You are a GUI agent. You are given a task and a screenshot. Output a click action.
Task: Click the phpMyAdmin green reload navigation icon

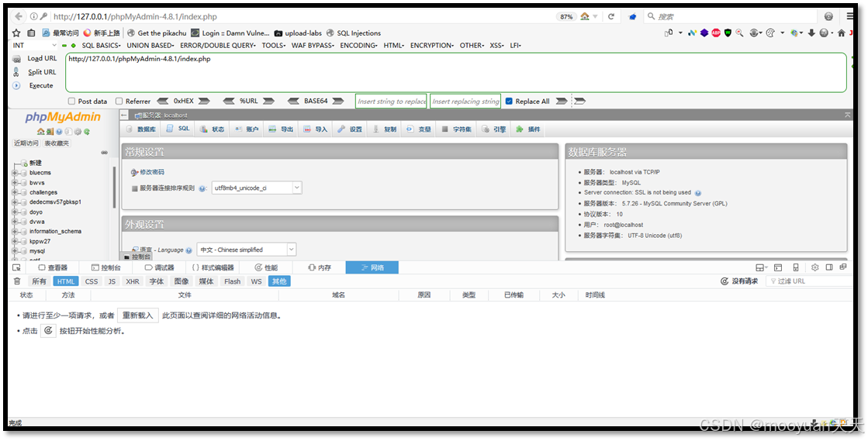87,132
